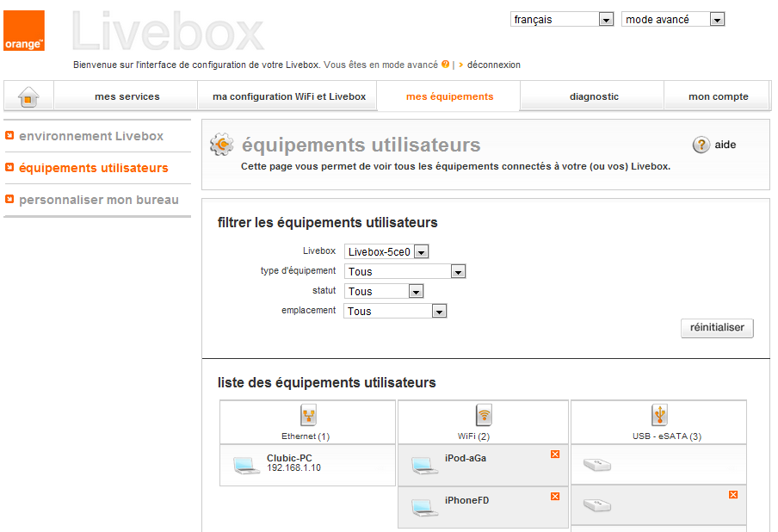Click the Livebox title logo text
Image resolution: width=778 pixels, height=532 pixels.
pos(168,32)
